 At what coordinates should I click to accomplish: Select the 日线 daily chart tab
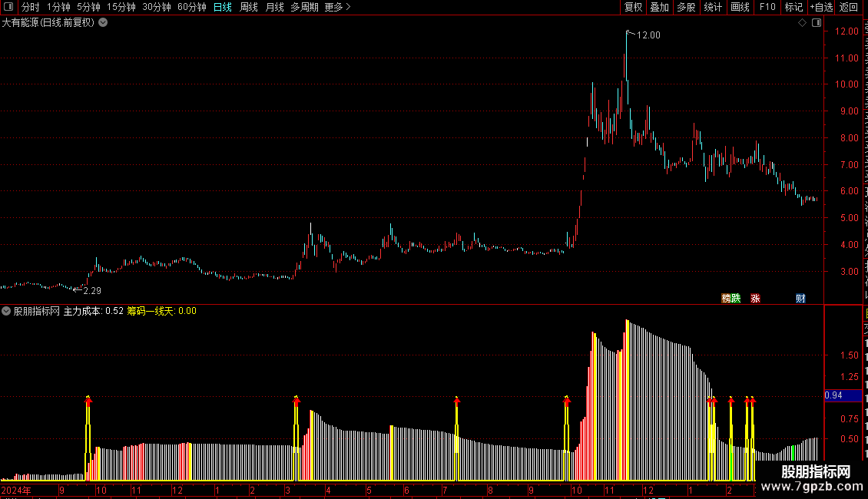coord(223,7)
